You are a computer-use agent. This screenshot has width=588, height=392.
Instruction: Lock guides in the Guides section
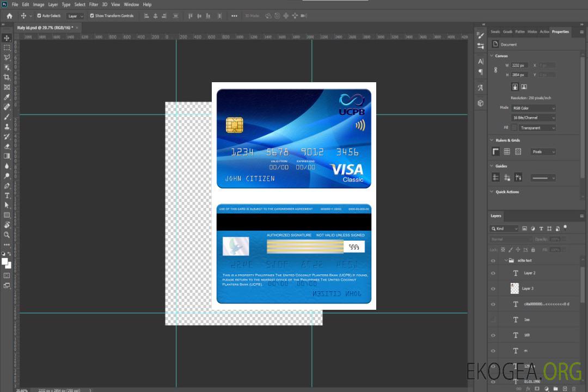coord(507,178)
